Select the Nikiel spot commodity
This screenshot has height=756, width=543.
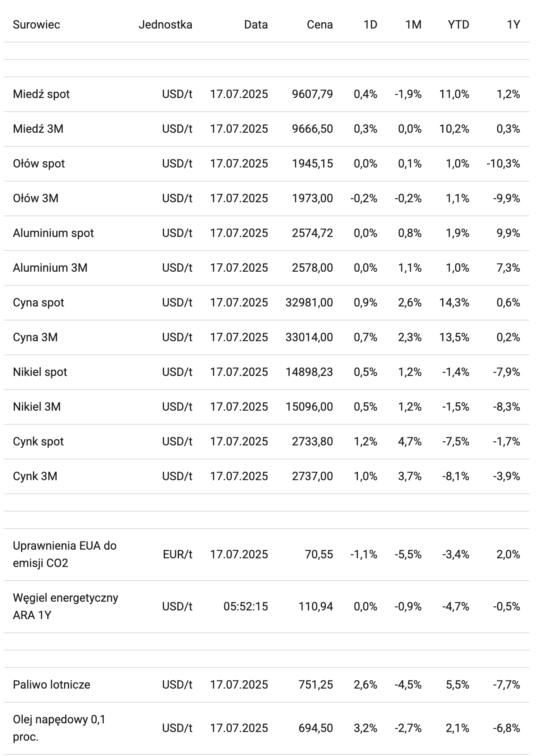click(40, 372)
